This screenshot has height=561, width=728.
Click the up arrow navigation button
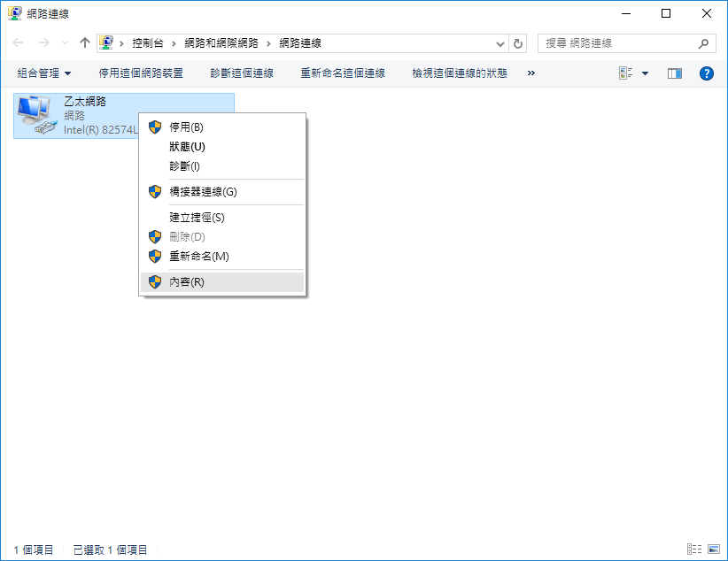point(85,42)
